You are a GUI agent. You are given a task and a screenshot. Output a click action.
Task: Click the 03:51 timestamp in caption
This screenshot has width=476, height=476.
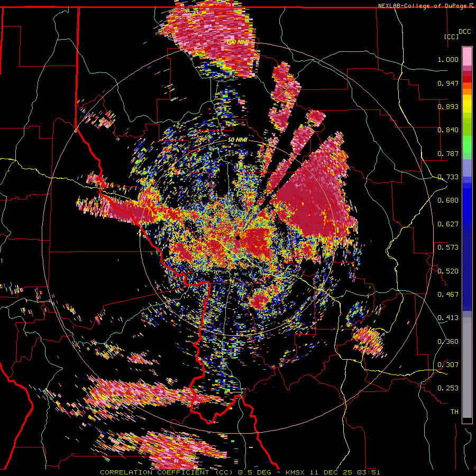coord(369,472)
